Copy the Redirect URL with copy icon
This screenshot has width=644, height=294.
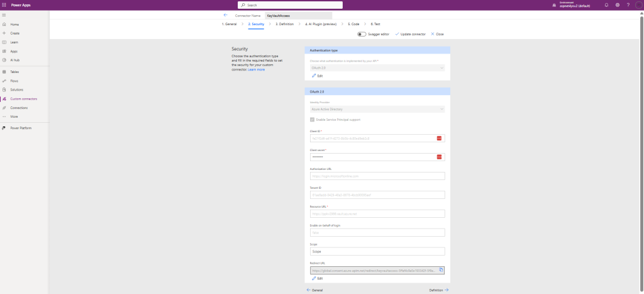coord(441,269)
